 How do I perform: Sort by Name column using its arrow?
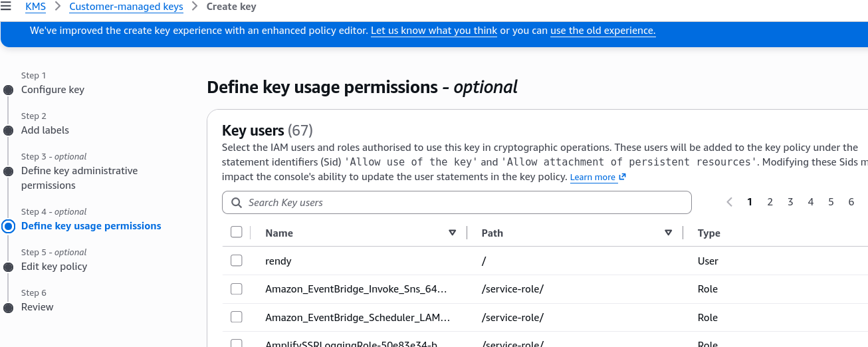(x=453, y=233)
